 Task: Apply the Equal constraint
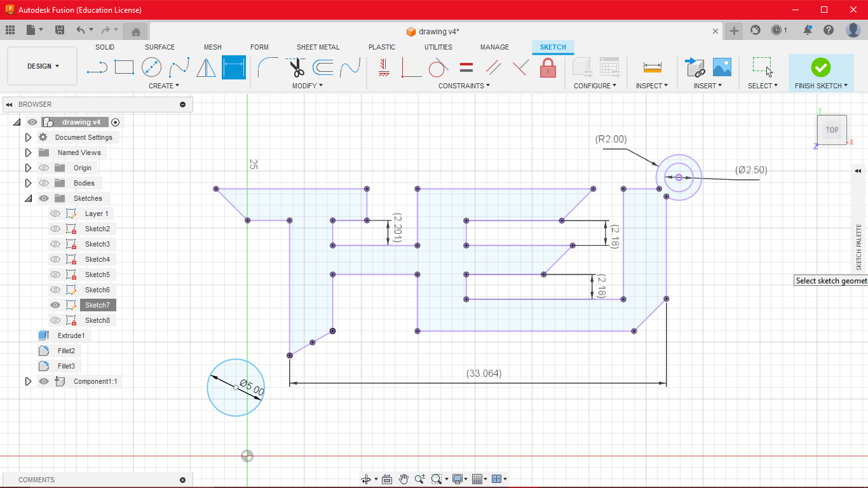[466, 67]
